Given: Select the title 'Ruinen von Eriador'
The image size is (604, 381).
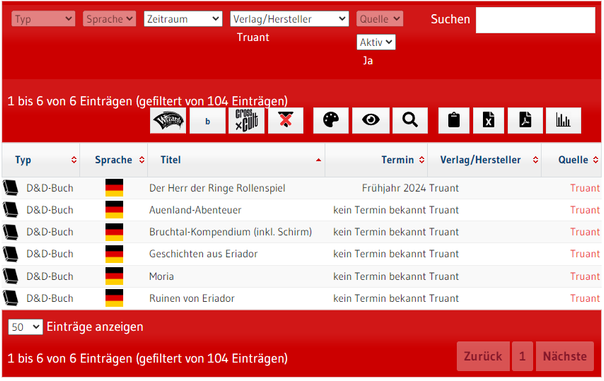Looking at the screenshot, I should (192, 298).
